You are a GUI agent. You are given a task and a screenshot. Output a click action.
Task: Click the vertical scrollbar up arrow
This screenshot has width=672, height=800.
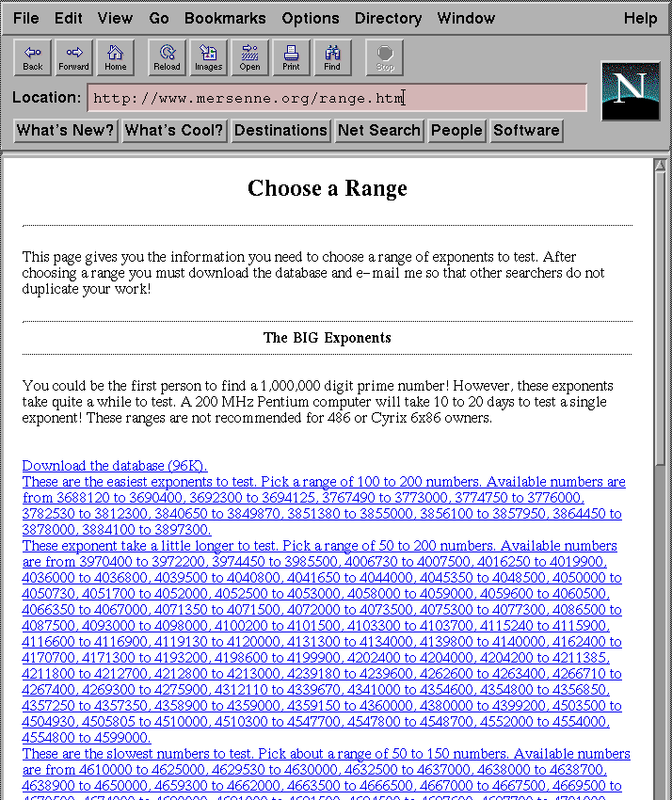(x=662, y=167)
